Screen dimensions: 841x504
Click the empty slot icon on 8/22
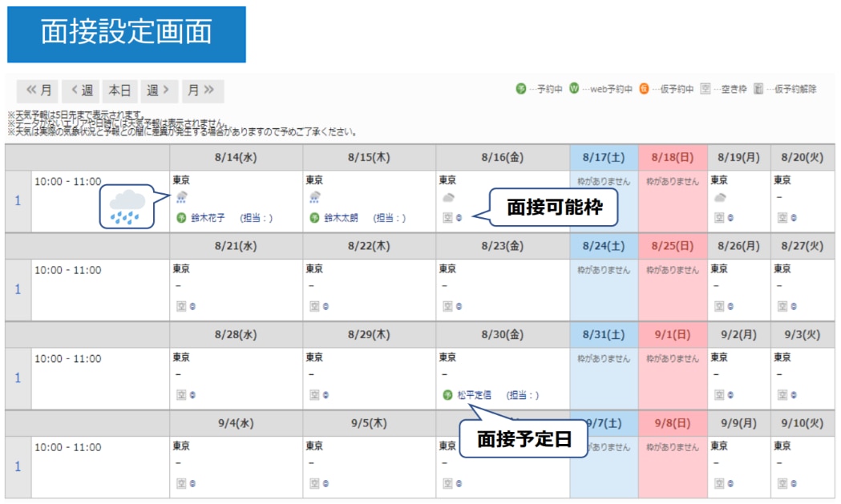[x=314, y=306]
